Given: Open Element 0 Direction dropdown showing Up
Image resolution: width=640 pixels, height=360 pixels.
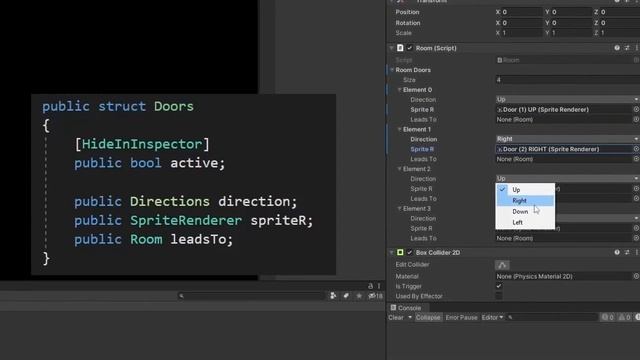Looking at the screenshot, I should tap(567, 99).
